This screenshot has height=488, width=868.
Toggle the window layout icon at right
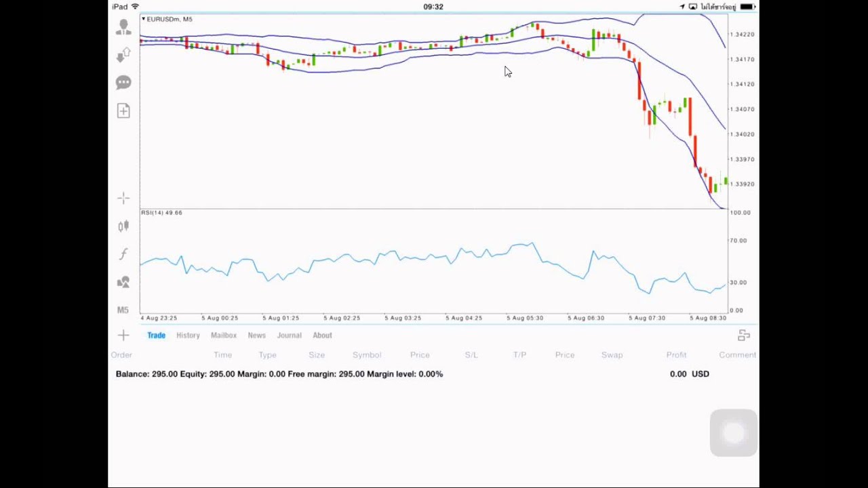tap(744, 335)
